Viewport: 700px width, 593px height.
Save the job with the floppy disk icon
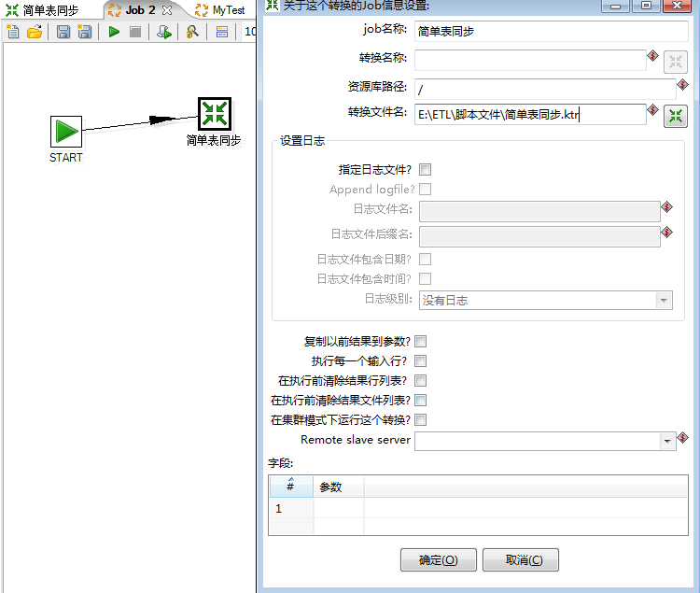click(63, 32)
